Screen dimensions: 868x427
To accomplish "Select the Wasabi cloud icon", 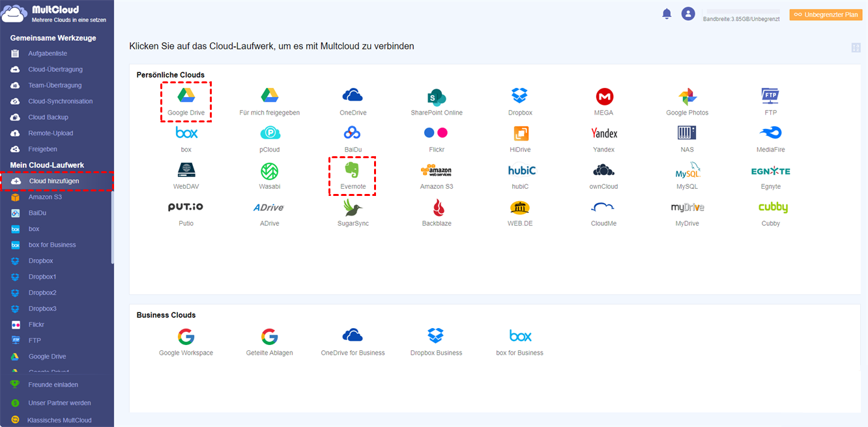I will (270, 171).
